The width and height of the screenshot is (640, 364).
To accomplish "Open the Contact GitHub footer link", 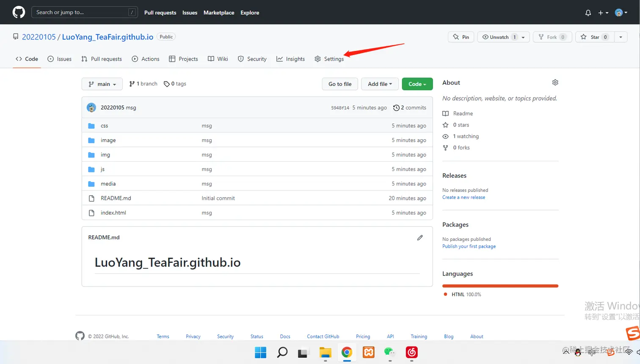I will (323, 336).
